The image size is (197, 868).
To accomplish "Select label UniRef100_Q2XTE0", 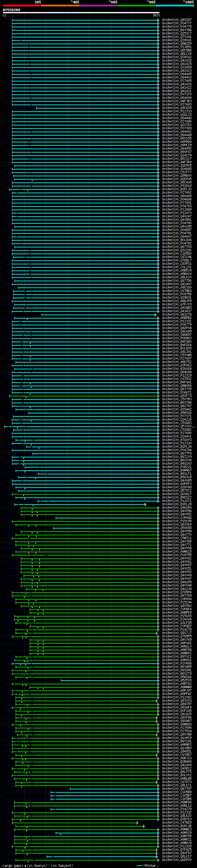I will click(176, 125).
